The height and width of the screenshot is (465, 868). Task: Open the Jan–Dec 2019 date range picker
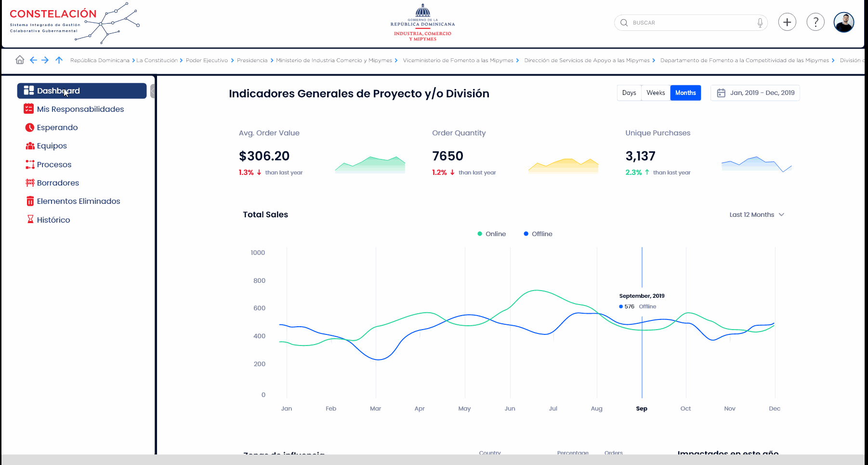[755, 93]
